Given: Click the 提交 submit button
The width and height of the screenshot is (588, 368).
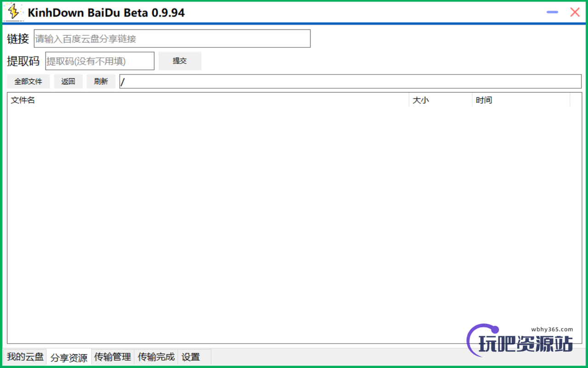Looking at the screenshot, I should click(x=180, y=61).
